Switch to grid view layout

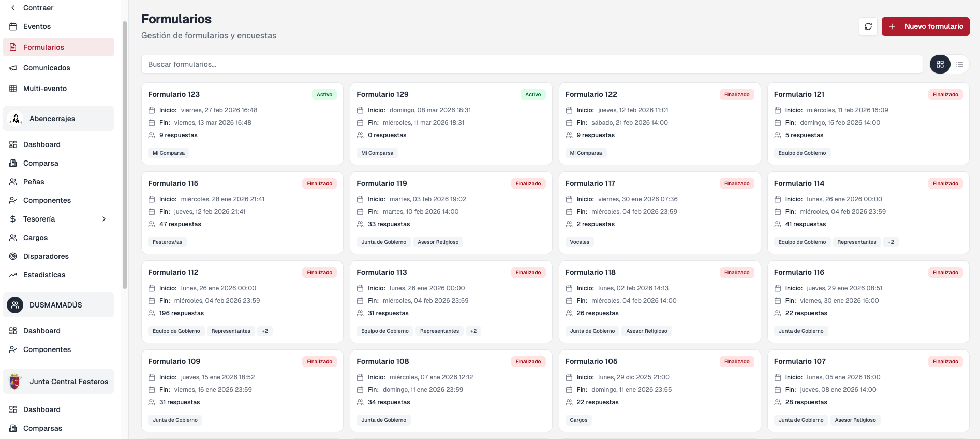pyautogui.click(x=940, y=64)
